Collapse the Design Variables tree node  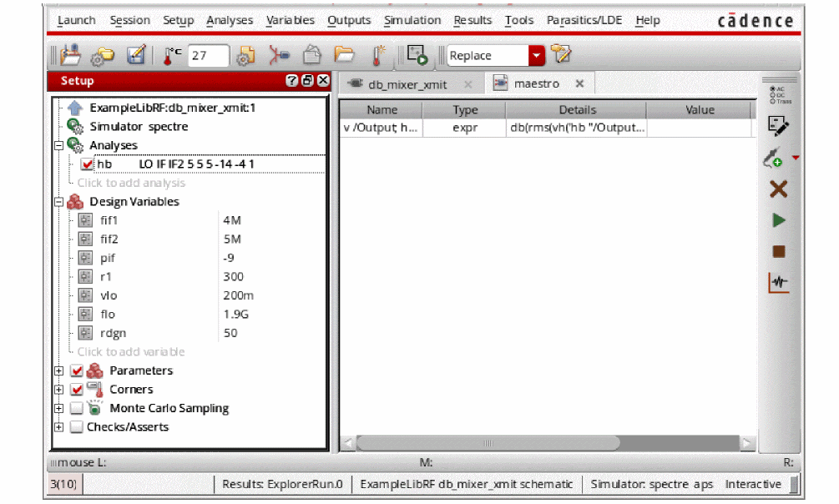click(x=59, y=202)
